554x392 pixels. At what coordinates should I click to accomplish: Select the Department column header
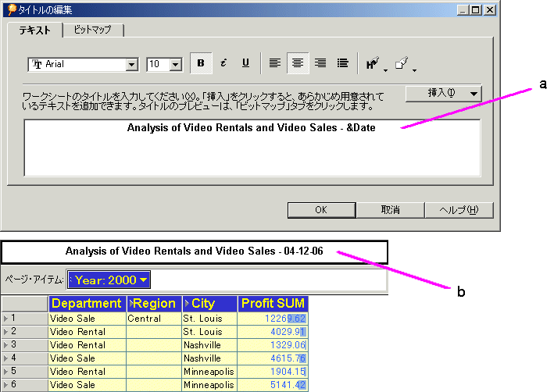(x=87, y=304)
